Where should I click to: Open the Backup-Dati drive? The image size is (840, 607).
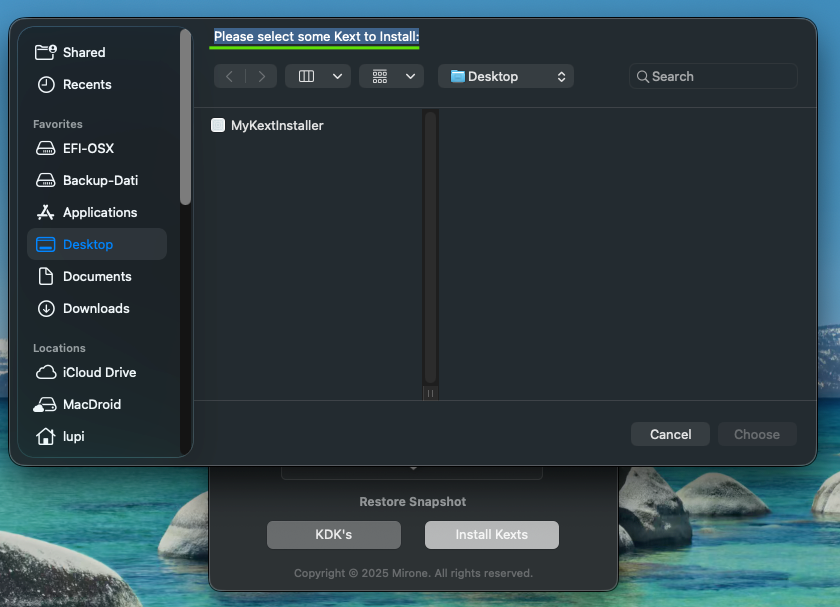coord(97,181)
